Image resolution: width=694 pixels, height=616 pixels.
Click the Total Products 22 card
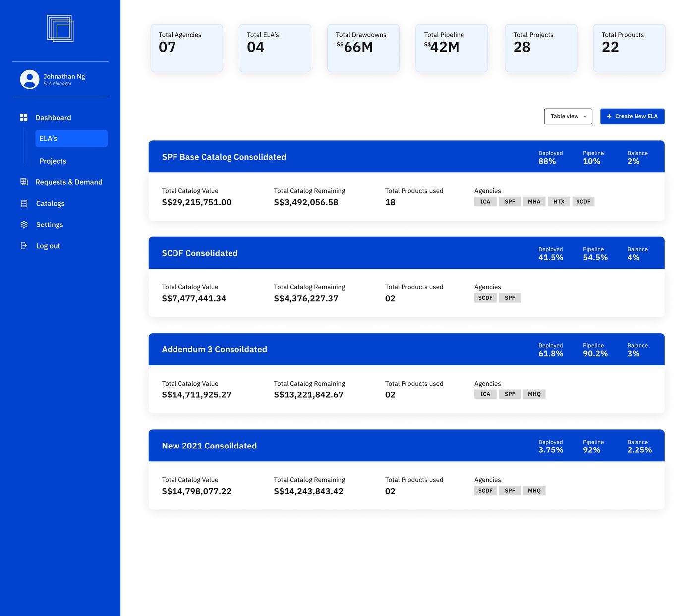tap(629, 48)
